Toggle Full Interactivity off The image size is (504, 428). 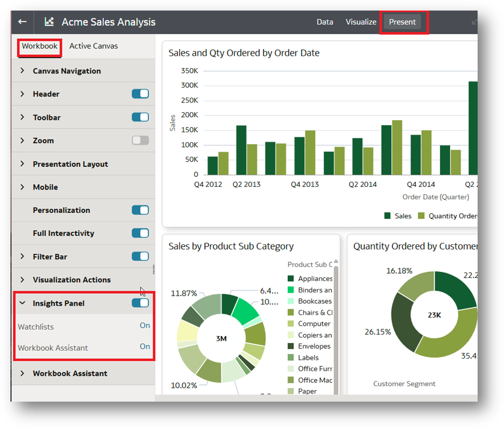(140, 233)
